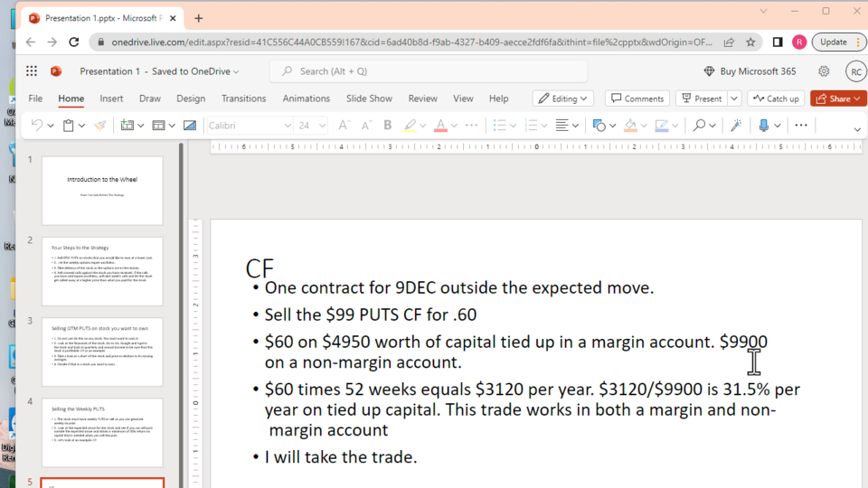Image resolution: width=868 pixels, height=488 pixels.
Task: Switch to the Slide Show tab
Action: pyautogui.click(x=369, y=99)
